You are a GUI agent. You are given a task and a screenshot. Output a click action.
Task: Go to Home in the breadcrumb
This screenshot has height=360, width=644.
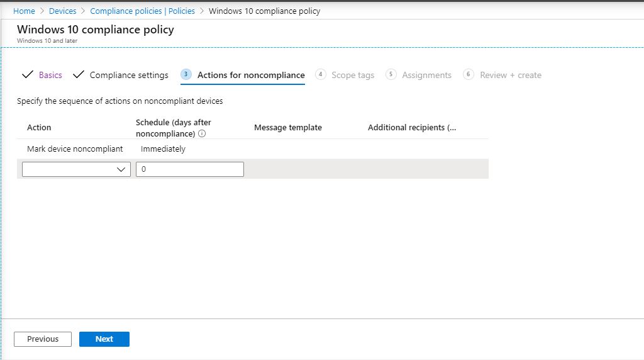pyautogui.click(x=24, y=11)
